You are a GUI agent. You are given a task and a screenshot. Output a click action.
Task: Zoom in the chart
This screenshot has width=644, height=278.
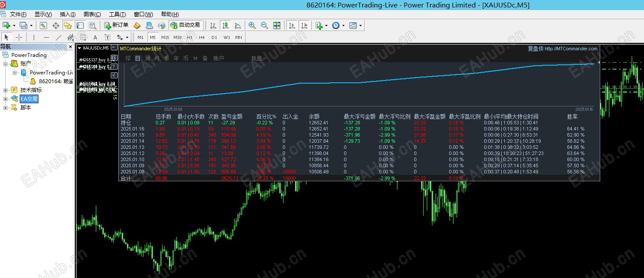click(x=252, y=25)
